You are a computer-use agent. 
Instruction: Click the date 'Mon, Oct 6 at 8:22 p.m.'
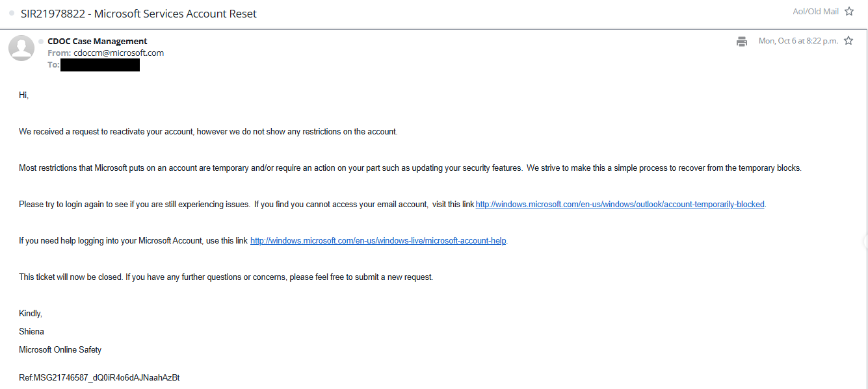point(798,41)
